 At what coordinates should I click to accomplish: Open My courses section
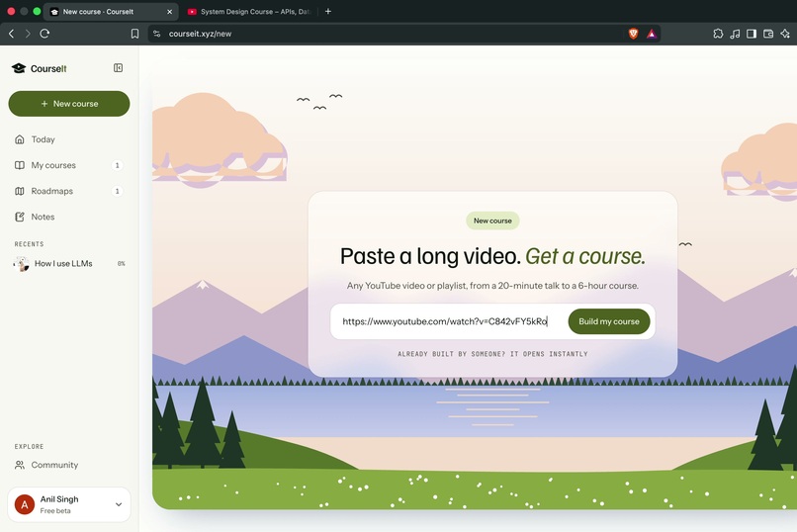(69, 165)
